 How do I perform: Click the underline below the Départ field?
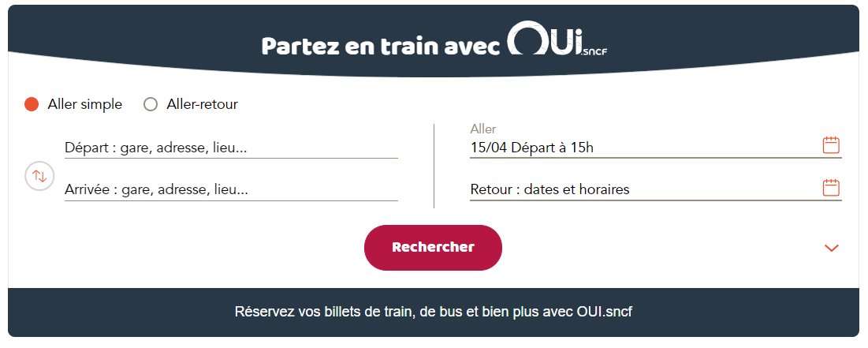(x=232, y=158)
